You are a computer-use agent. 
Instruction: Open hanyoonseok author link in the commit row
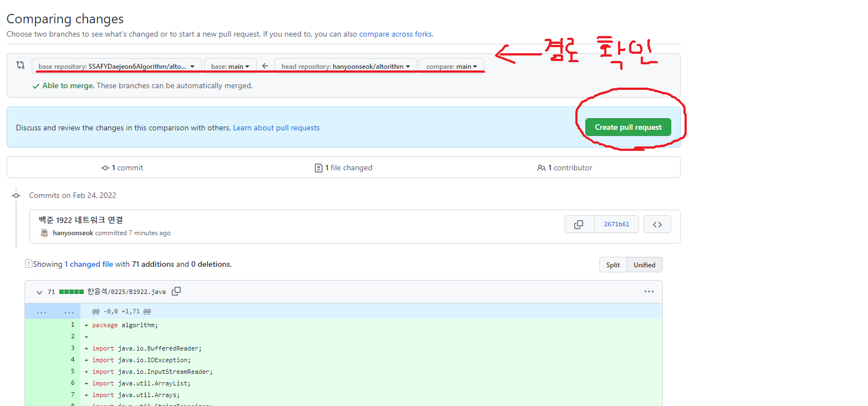click(x=73, y=233)
